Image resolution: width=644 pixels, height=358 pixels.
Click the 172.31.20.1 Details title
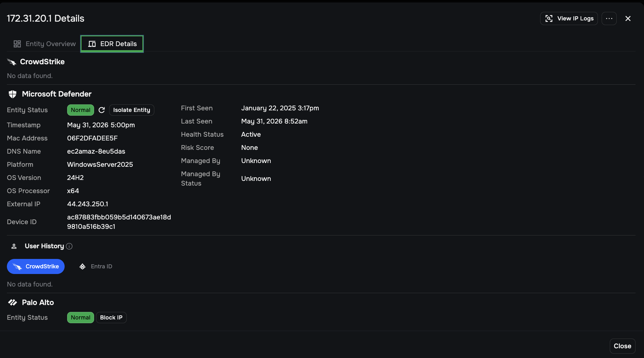point(45,18)
